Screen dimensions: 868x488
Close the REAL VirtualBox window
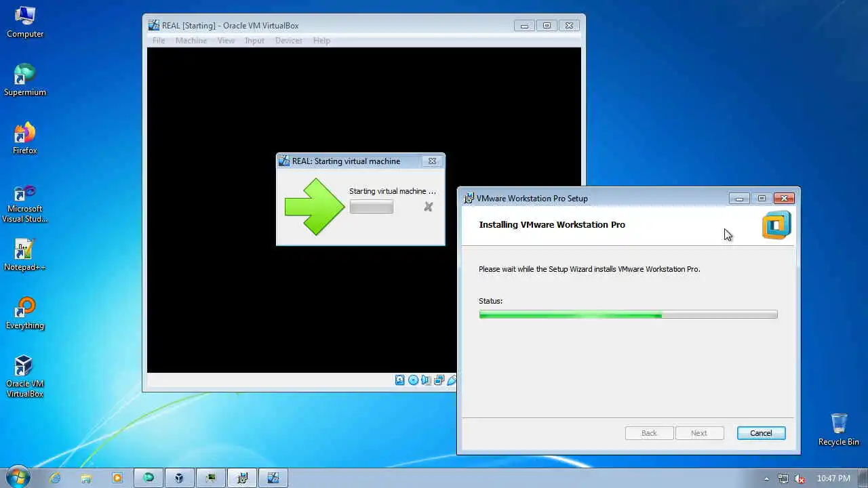(569, 26)
